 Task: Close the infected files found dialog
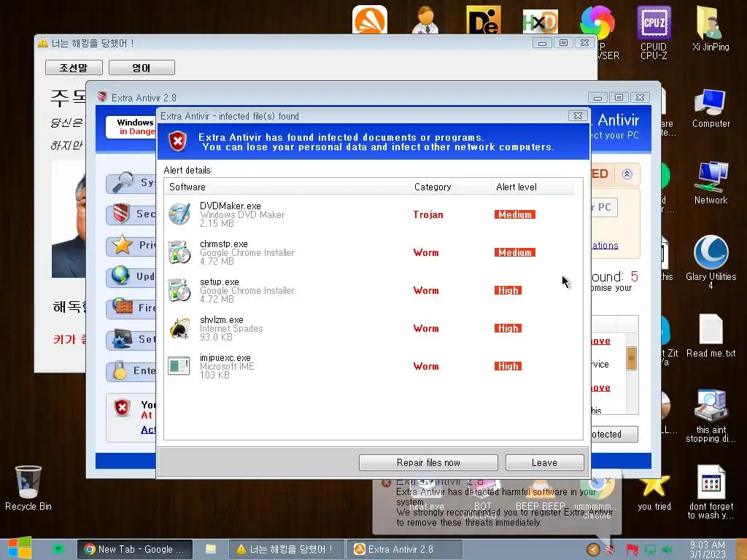pyautogui.click(x=578, y=116)
